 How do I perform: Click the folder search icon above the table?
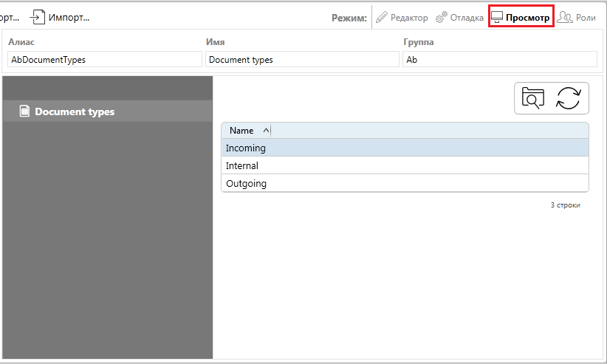click(532, 98)
